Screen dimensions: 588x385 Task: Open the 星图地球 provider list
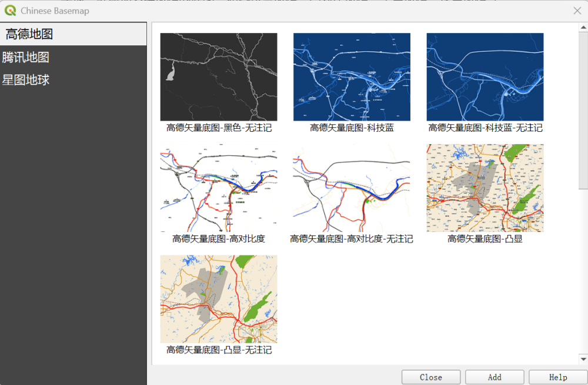coord(73,79)
